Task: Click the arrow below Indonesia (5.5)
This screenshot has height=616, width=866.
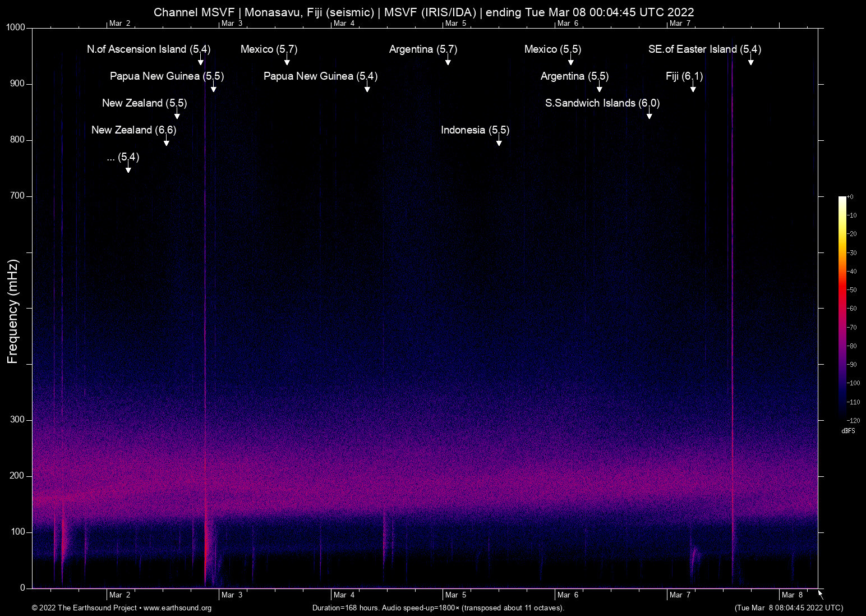Action: click(x=499, y=141)
